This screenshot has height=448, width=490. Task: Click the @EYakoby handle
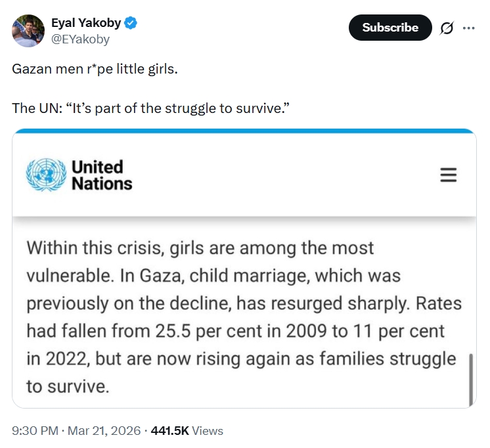click(80, 39)
